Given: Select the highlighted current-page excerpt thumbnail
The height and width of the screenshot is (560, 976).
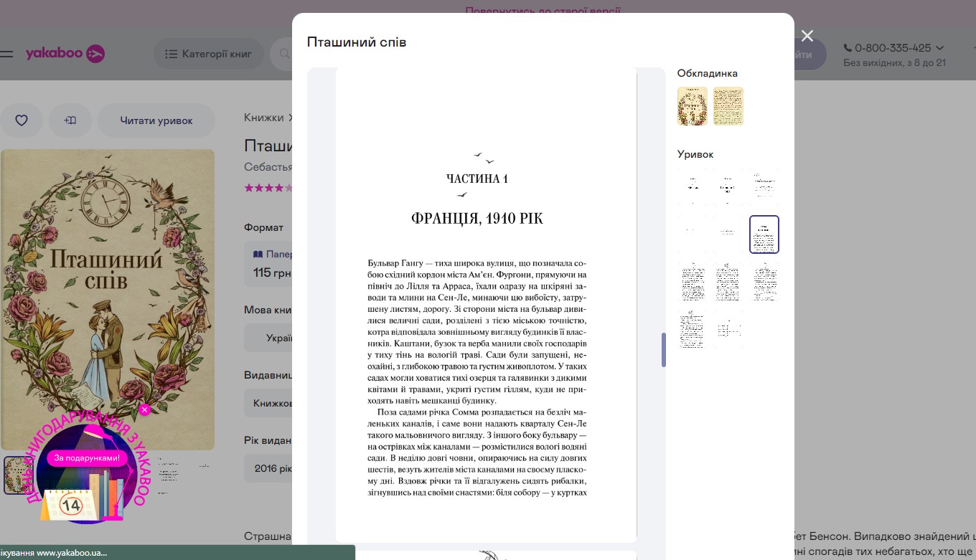Looking at the screenshot, I should click(x=764, y=234).
